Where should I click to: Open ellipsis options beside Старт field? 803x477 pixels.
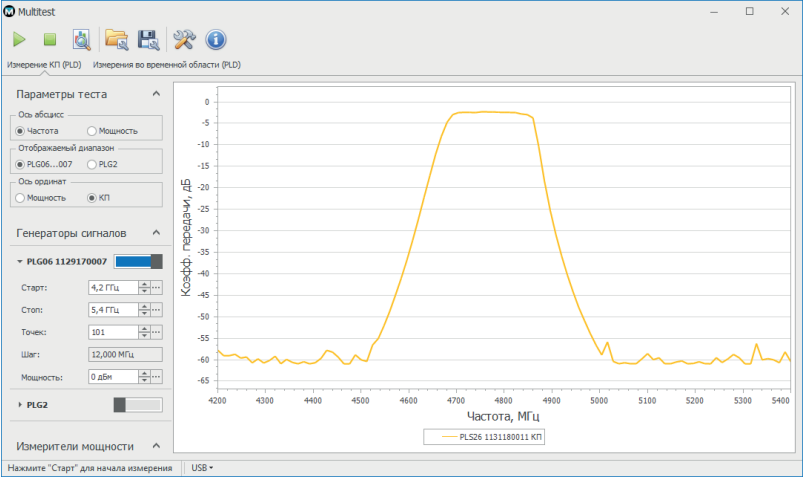point(157,287)
